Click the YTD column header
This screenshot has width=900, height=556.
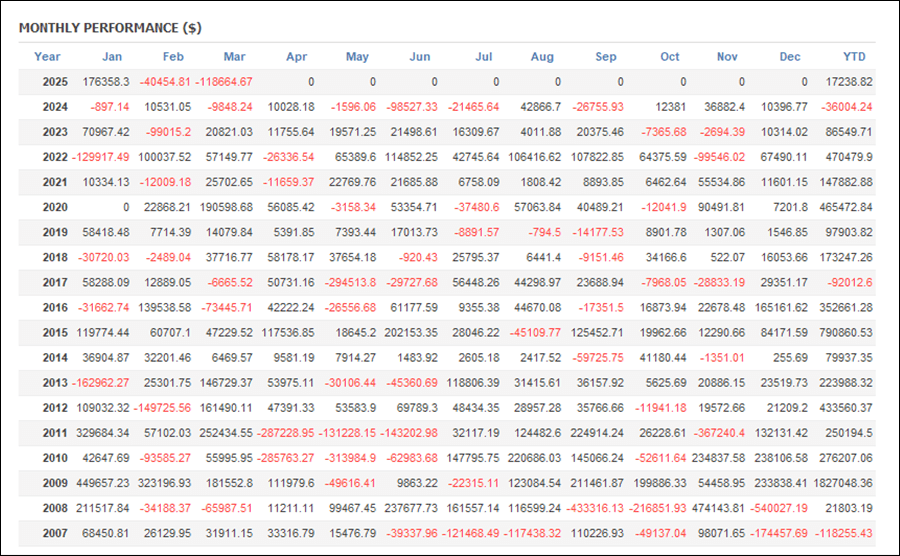[854, 57]
